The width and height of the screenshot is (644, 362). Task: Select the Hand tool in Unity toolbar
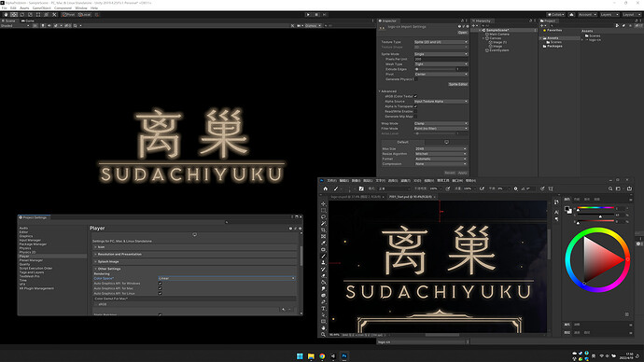7,14
